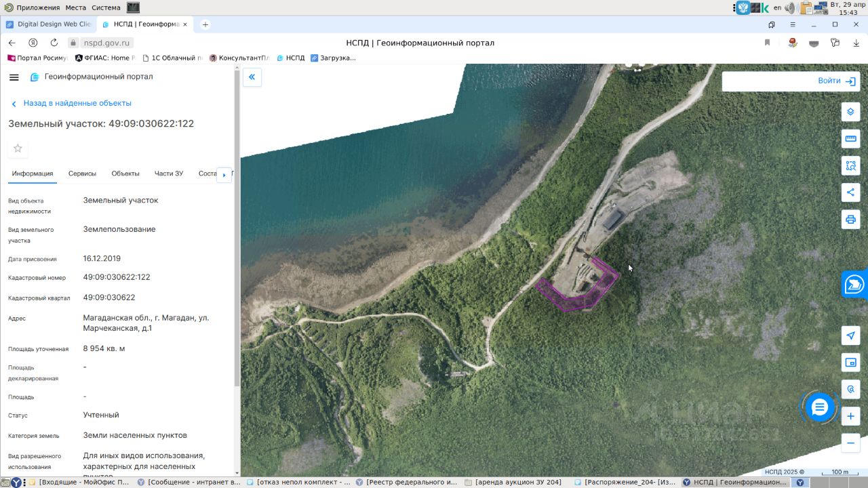Open the Портал Росимущества bookmark
This screenshot has width=868, height=488.
(37, 58)
